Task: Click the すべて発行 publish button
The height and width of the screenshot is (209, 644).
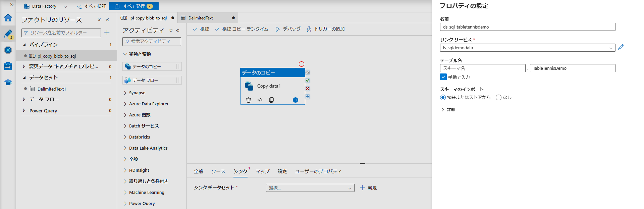Action: pyautogui.click(x=133, y=6)
